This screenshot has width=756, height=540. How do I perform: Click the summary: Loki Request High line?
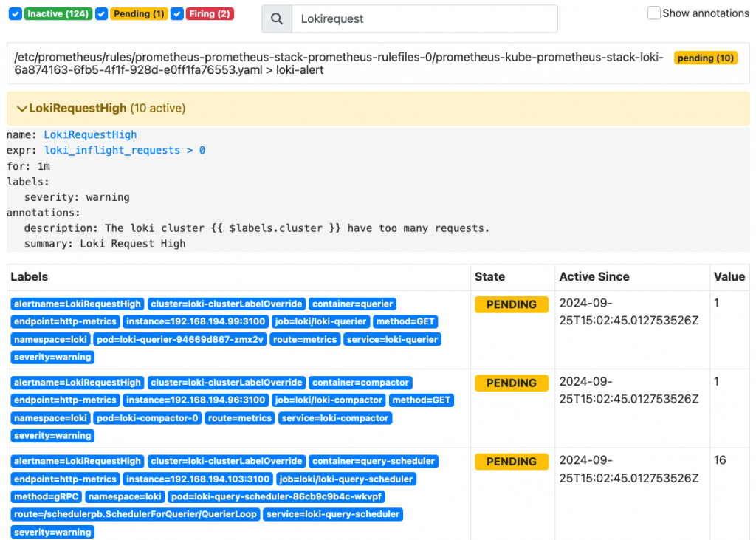(x=105, y=244)
